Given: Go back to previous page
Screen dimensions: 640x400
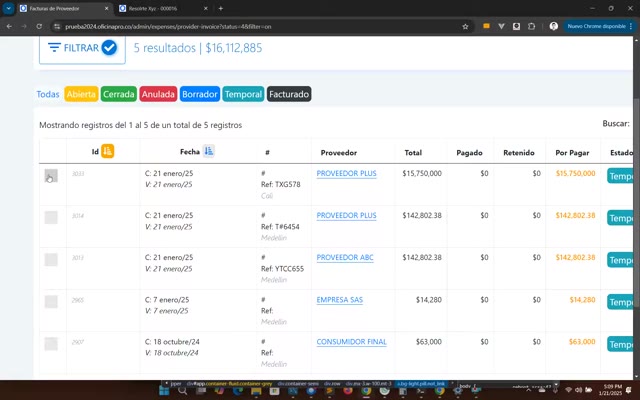Looking at the screenshot, I should point(9,26).
